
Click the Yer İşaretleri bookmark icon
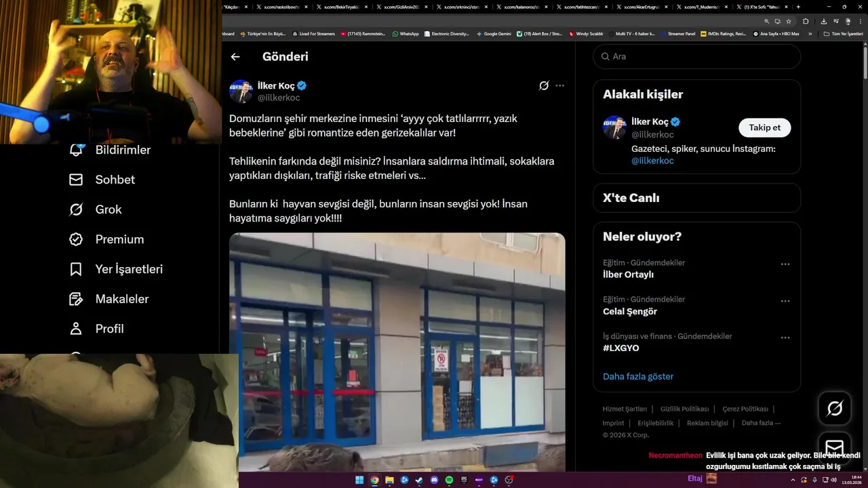[76, 269]
